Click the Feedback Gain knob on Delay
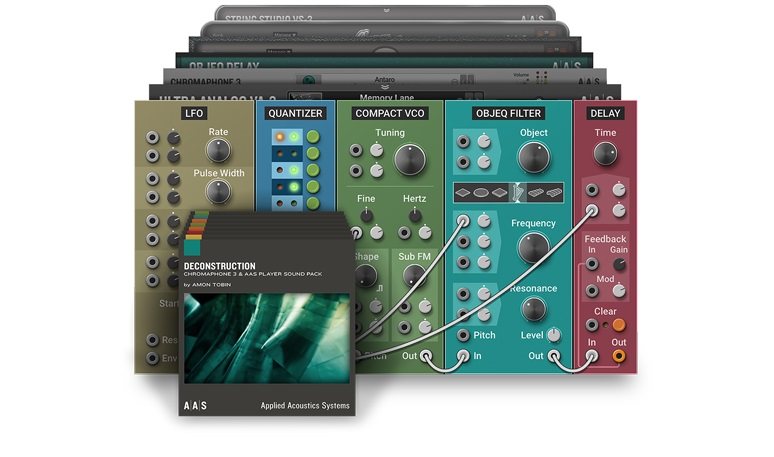 point(619,265)
